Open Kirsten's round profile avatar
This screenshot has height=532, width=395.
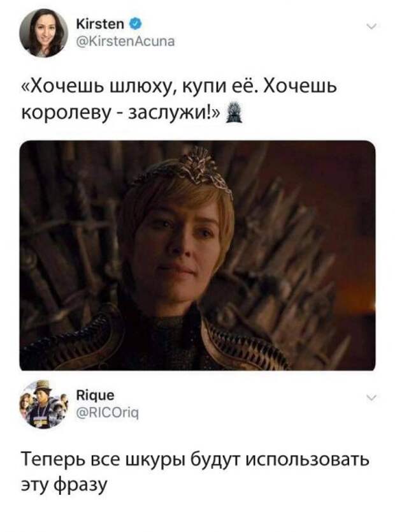click(x=43, y=33)
